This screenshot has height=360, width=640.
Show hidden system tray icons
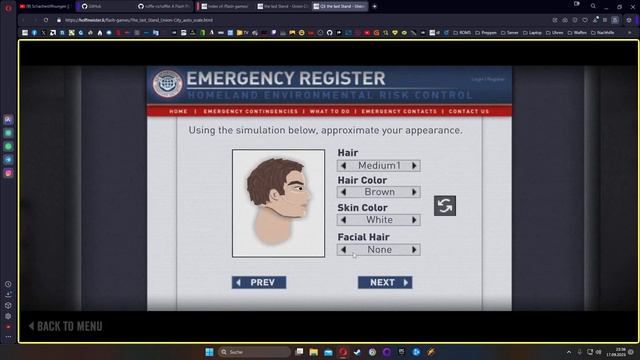point(569,352)
